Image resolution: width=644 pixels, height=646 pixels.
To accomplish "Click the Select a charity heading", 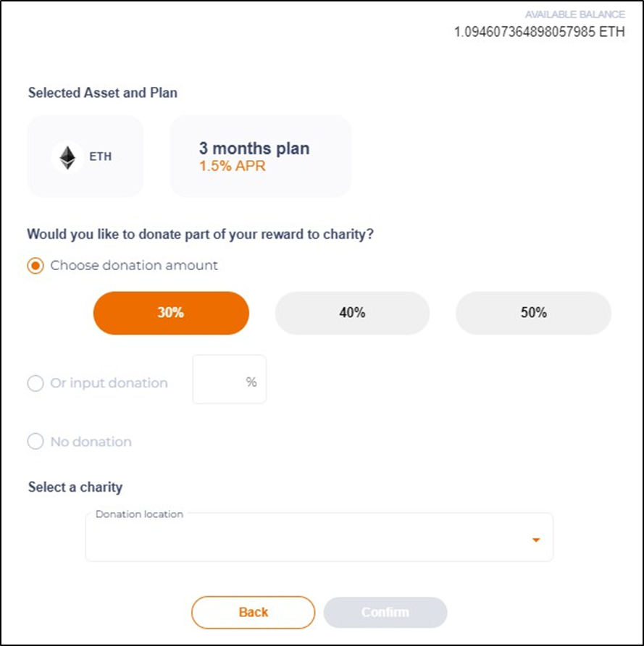I will coord(75,487).
